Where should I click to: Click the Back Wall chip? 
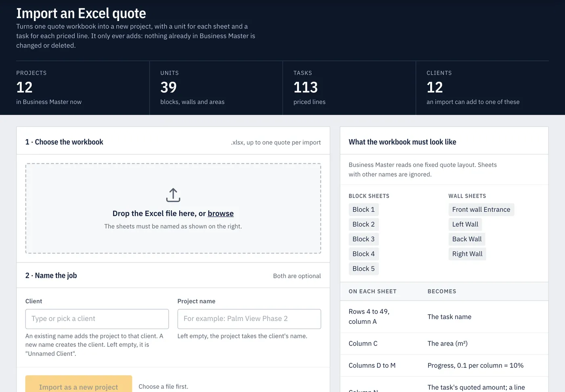pos(467,239)
